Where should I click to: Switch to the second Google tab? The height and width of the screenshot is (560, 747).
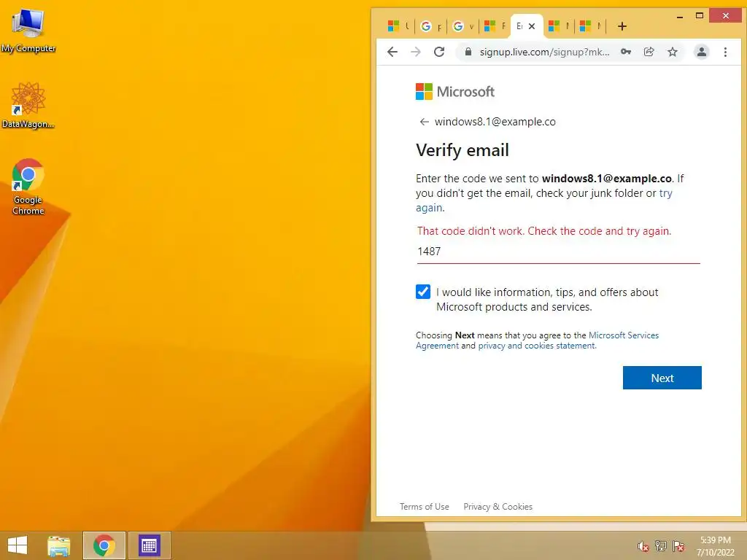pos(463,26)
